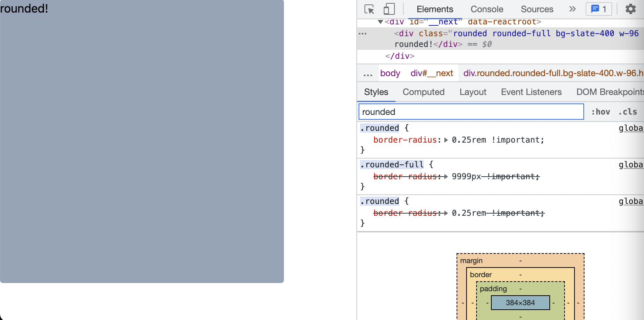
Task: Click the margin label in box model
Action: coord(471,261)
